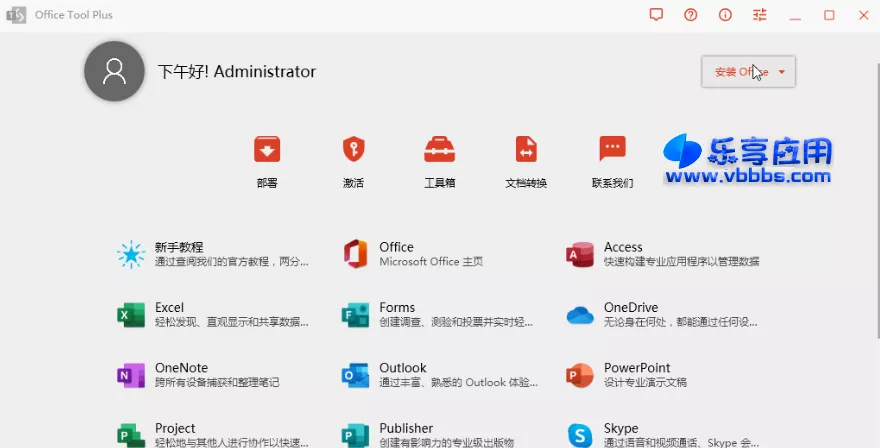Open the Deploy (部署) icon

point(267,149)
